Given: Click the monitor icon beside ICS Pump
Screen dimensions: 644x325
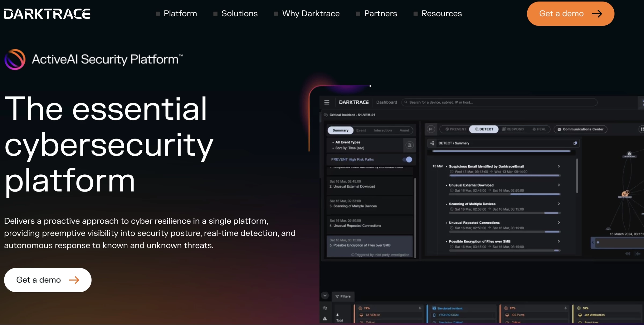Looking at the screenshot, I should click(x=507, y=315).
